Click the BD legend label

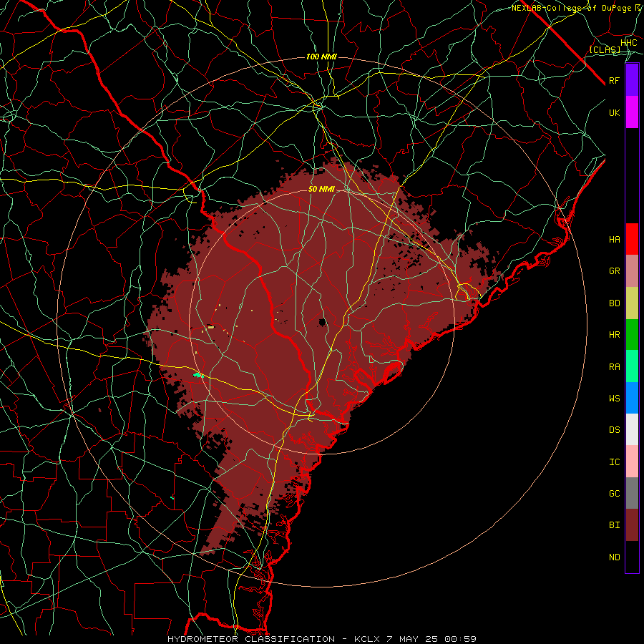coord(615,303)
